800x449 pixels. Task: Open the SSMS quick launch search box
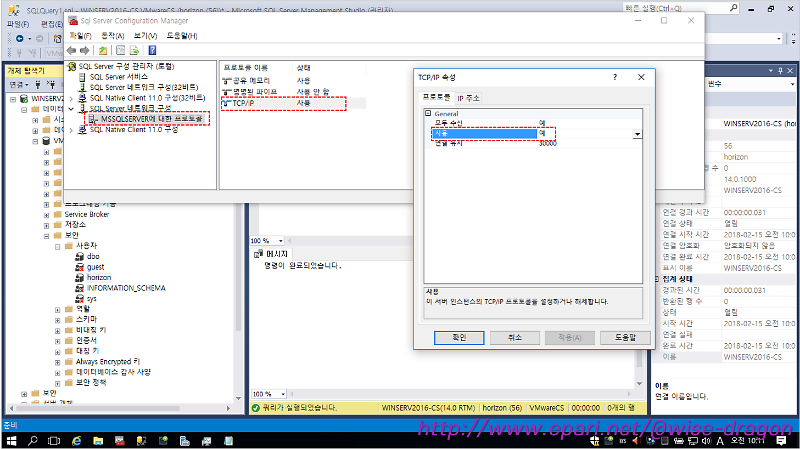(x=681, y=8)
